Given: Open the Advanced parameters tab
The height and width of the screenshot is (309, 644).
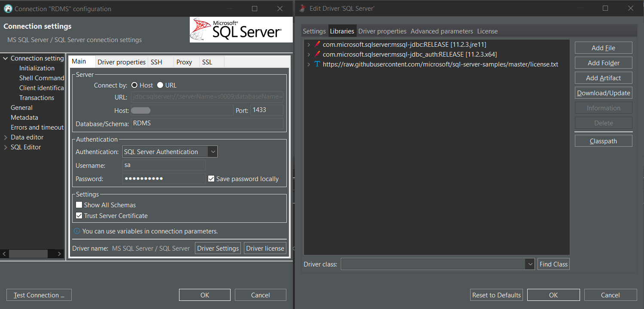Looking at the screenshot, I should [x=442, y=31].
